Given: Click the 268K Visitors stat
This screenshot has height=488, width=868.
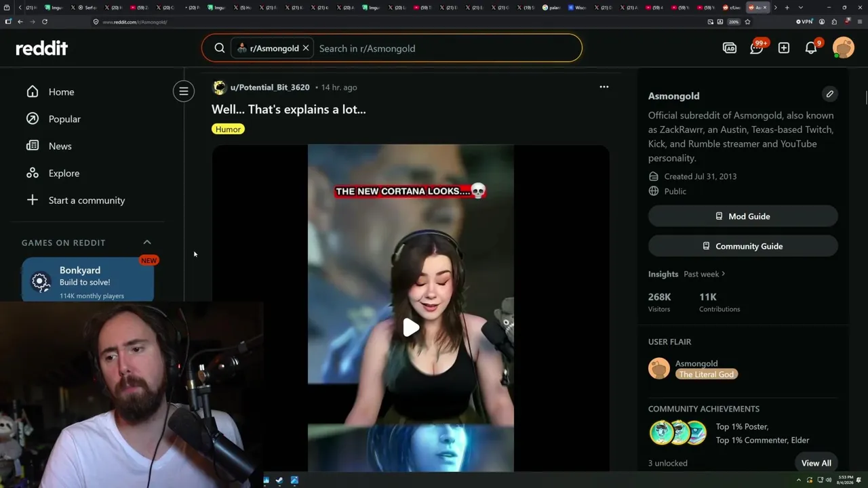Looking at the screenshot, I should tap(660, 302).
